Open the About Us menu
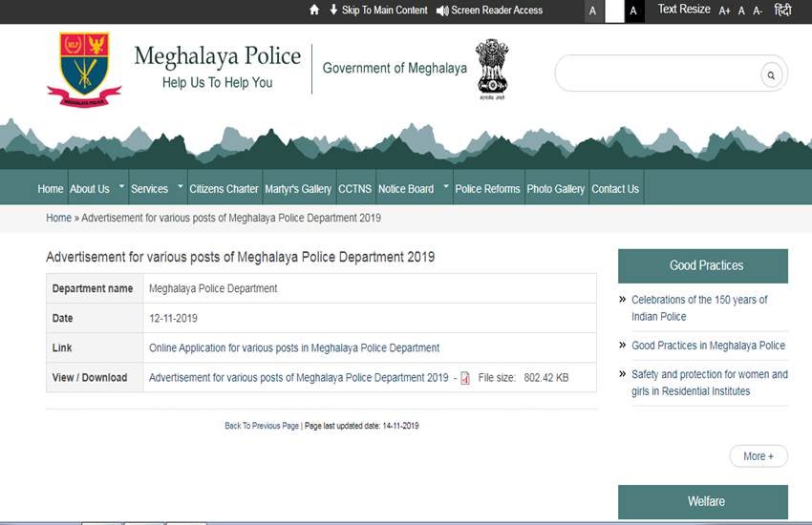The image size is (812, 525). [x=90, y=189]
